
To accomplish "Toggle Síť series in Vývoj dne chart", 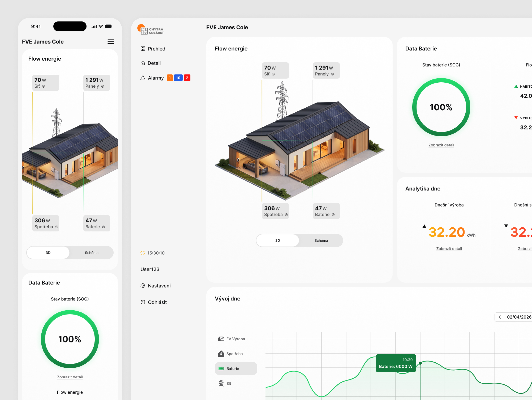I will (236, 383).
